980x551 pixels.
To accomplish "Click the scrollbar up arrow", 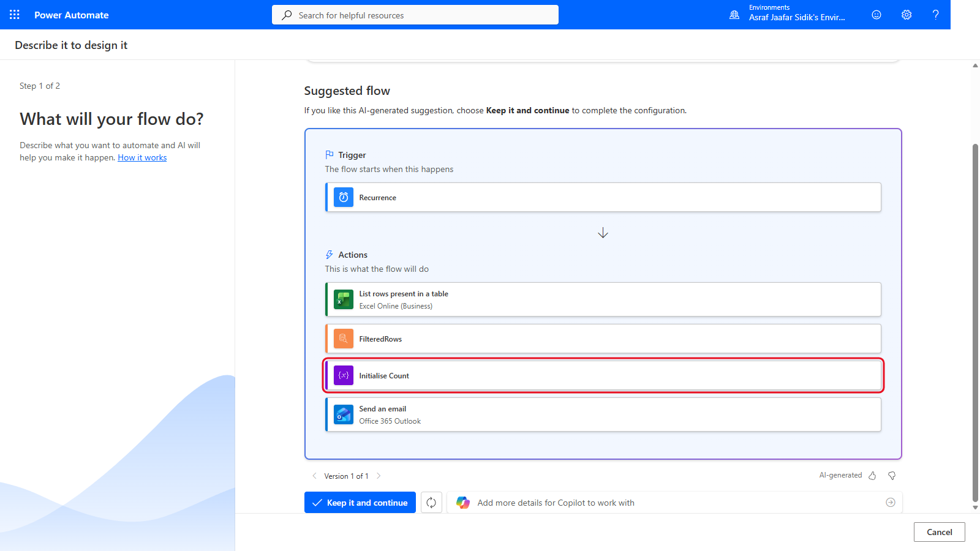I will click(975, 66).
